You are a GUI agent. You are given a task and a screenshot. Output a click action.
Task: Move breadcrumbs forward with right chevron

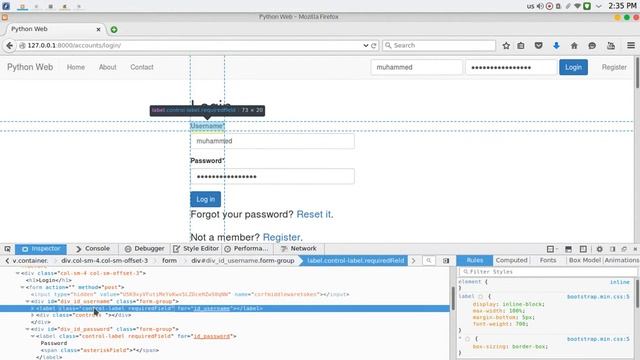click(413, 260)
